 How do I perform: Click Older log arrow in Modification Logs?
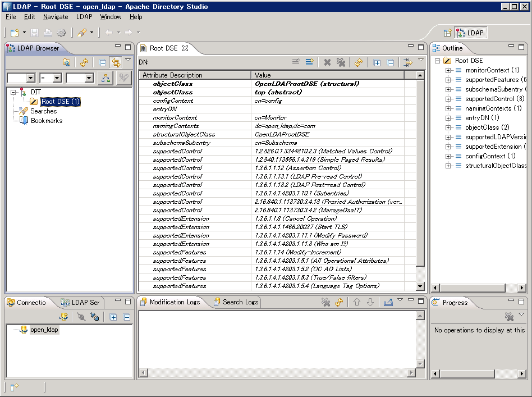(356, 302)
